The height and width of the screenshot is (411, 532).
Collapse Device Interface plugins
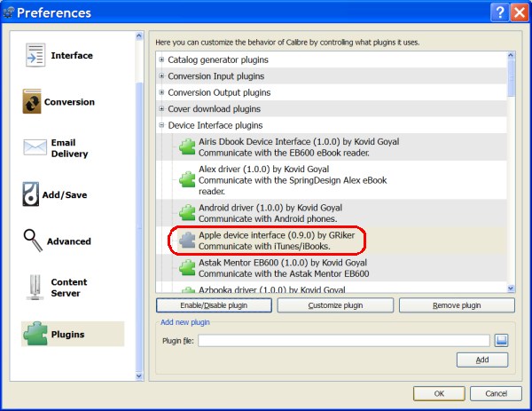click(x=162, y=125)
